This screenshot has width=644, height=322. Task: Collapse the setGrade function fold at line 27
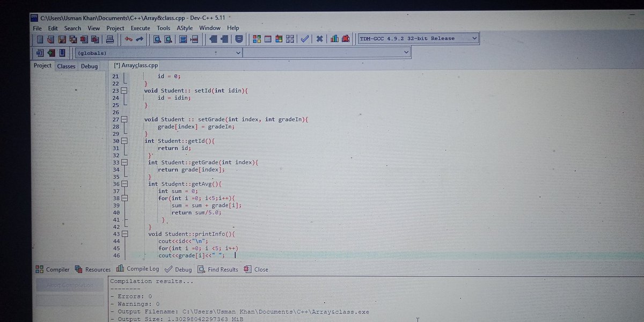124,119
